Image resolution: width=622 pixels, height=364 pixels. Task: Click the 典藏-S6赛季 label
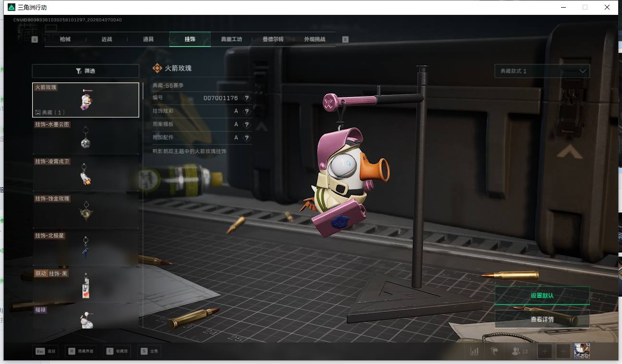pos(168,85)
